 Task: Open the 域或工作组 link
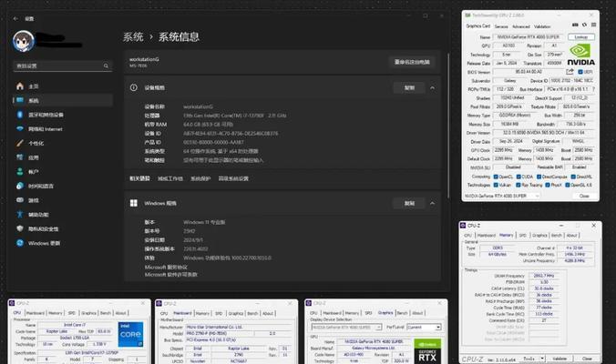[x=170, y=178]
